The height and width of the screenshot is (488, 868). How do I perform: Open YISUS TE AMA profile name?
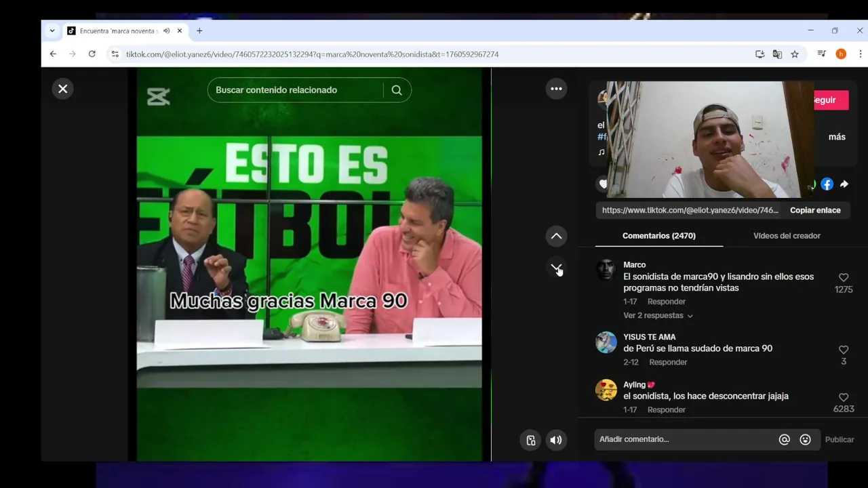[650, 337]
